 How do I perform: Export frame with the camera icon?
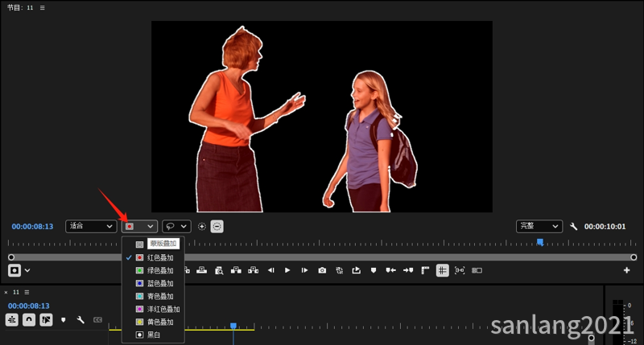[322, 270]
